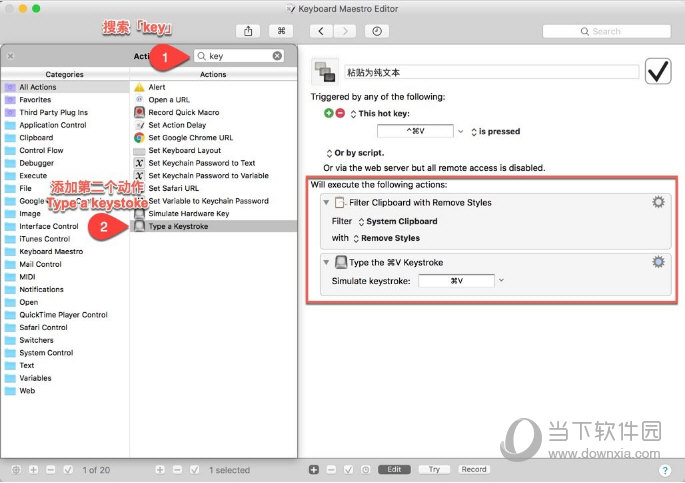Select the Set Action Delay action
The image size is (685, 483).
pos(214,125)
